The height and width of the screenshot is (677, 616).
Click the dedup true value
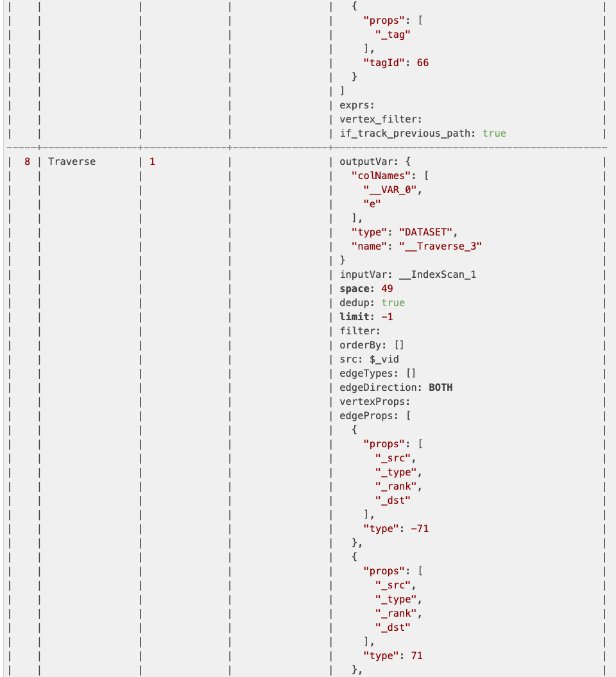coord(393,303)
